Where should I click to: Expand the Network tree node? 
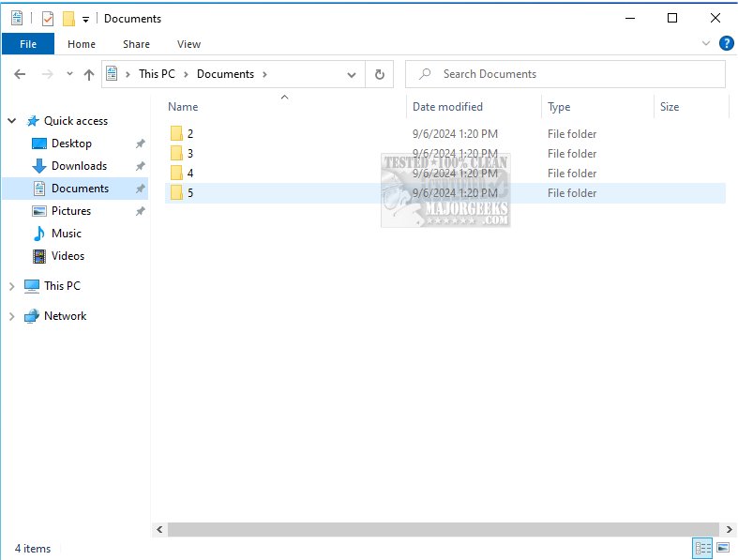pos(12,316)
